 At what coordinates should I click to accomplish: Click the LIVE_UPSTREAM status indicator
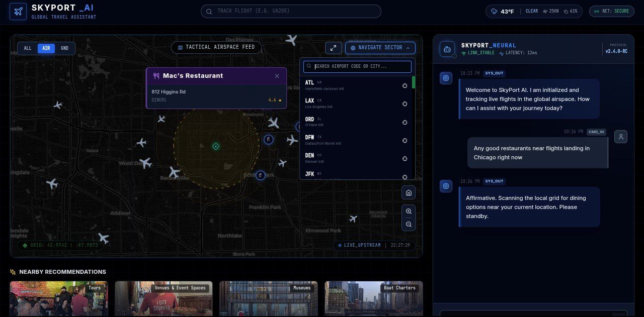374,245
